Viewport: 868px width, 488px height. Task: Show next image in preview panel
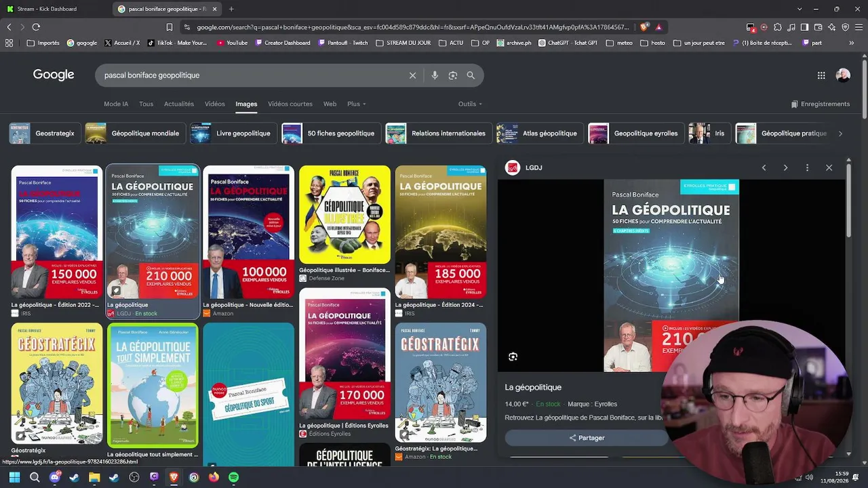(x=785, y=167)
